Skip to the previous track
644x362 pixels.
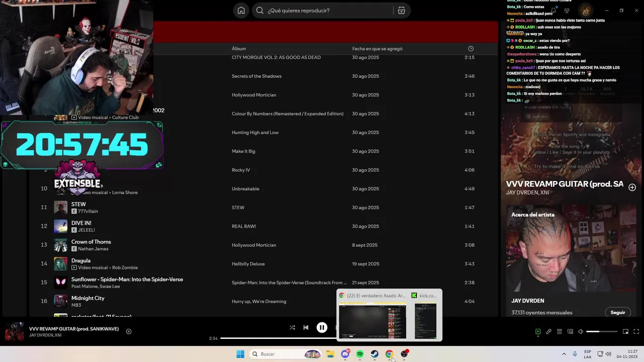(306, 327)
